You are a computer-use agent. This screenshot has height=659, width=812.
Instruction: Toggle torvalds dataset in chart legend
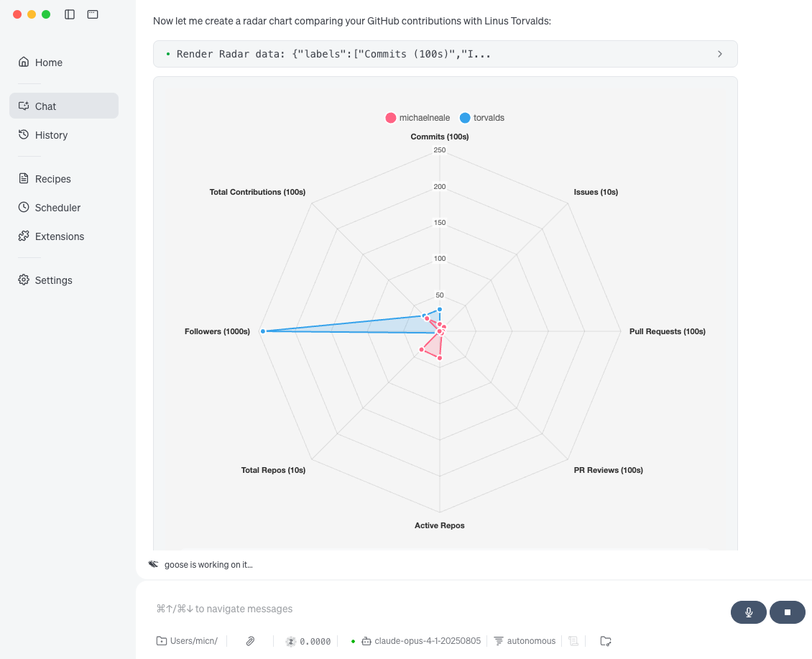481,118
